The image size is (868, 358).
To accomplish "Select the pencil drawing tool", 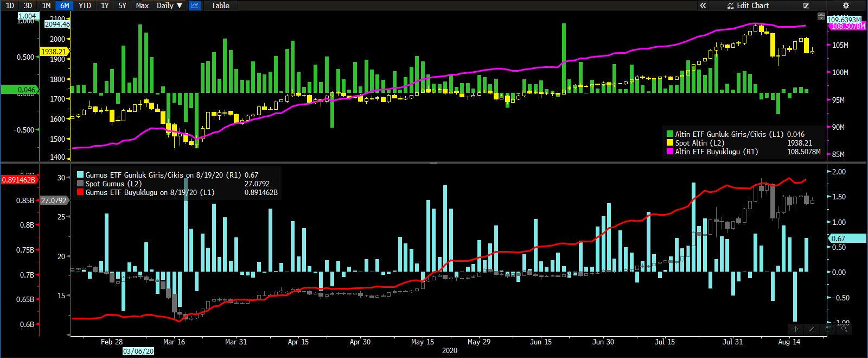I will [x=812, y=329].
